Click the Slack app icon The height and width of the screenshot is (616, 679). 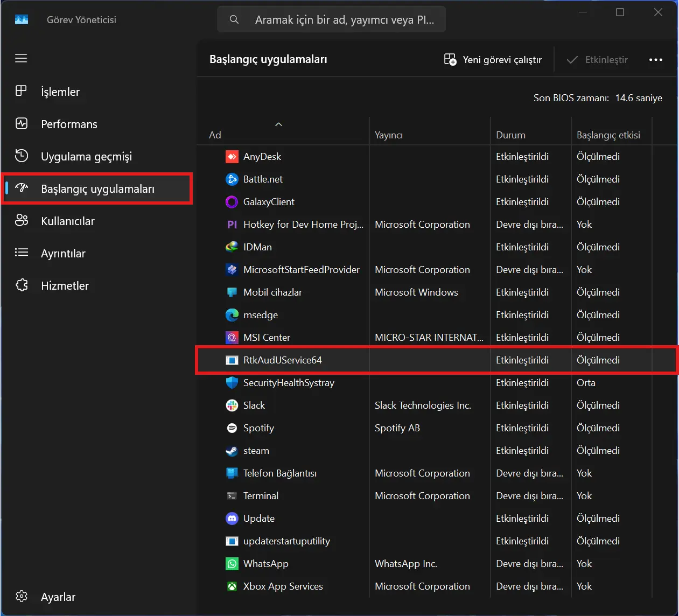tap(232, 405)
